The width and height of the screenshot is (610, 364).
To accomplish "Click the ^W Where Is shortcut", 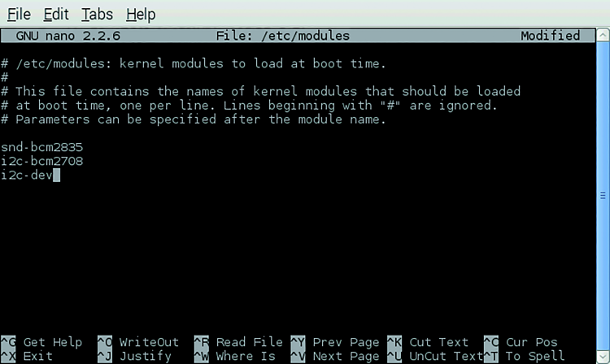I will [x=234, y=356].
